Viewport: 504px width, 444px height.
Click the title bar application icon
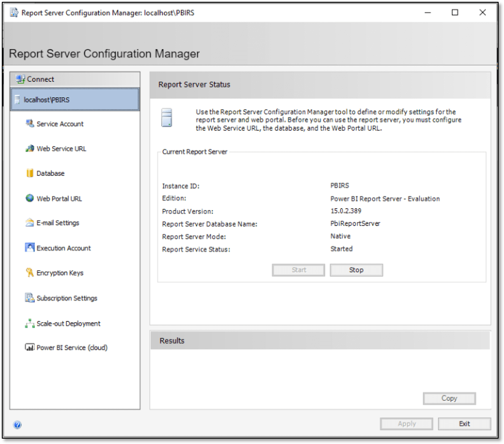click(14, 13)
